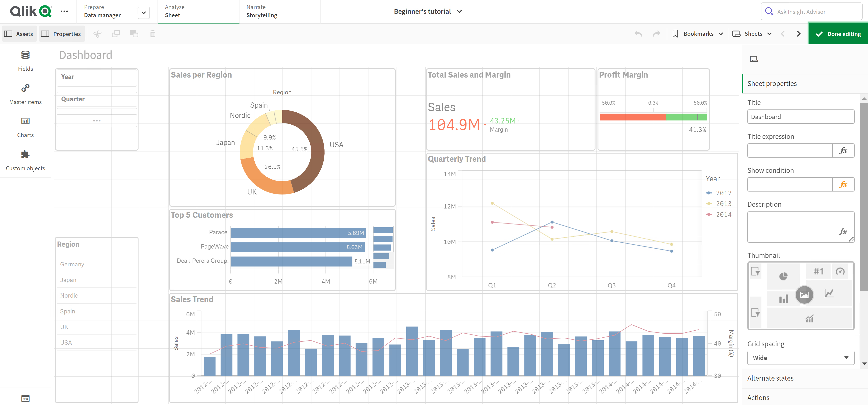
Task: Click the Custom objects icon
Action: (x=25, y=154)
